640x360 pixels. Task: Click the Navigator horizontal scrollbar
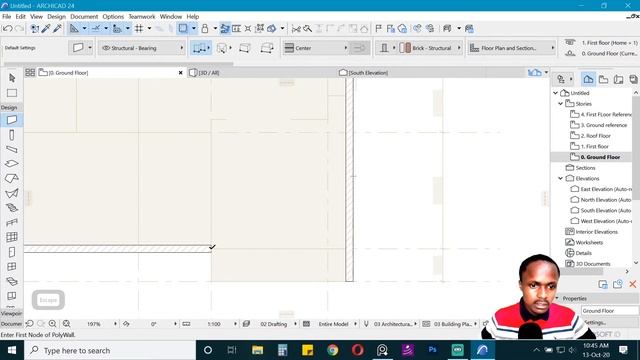tap(581, 271)
